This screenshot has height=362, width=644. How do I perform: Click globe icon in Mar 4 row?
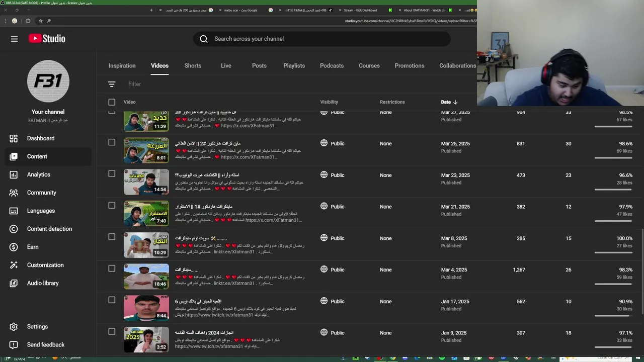click(324, 269)
